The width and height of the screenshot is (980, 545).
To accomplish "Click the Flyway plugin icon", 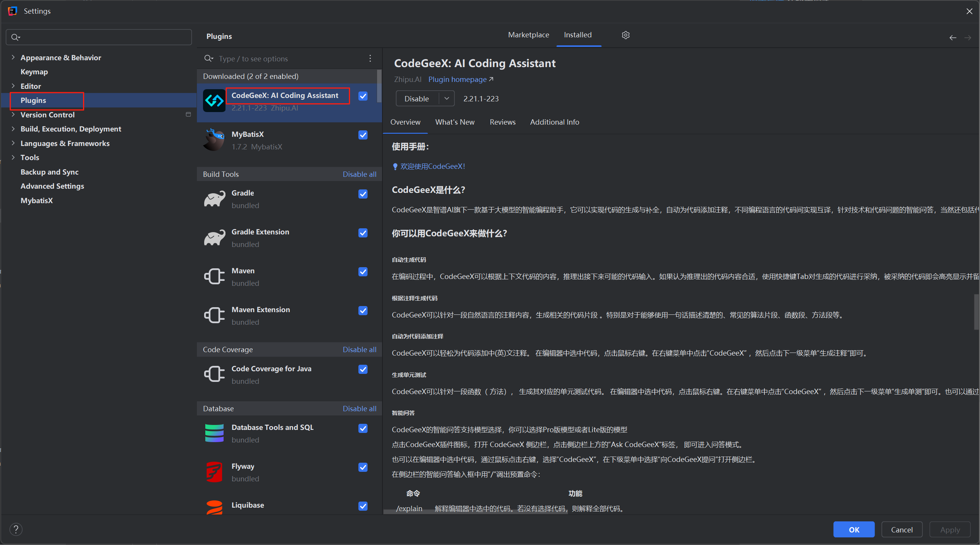I will (214, 472).
